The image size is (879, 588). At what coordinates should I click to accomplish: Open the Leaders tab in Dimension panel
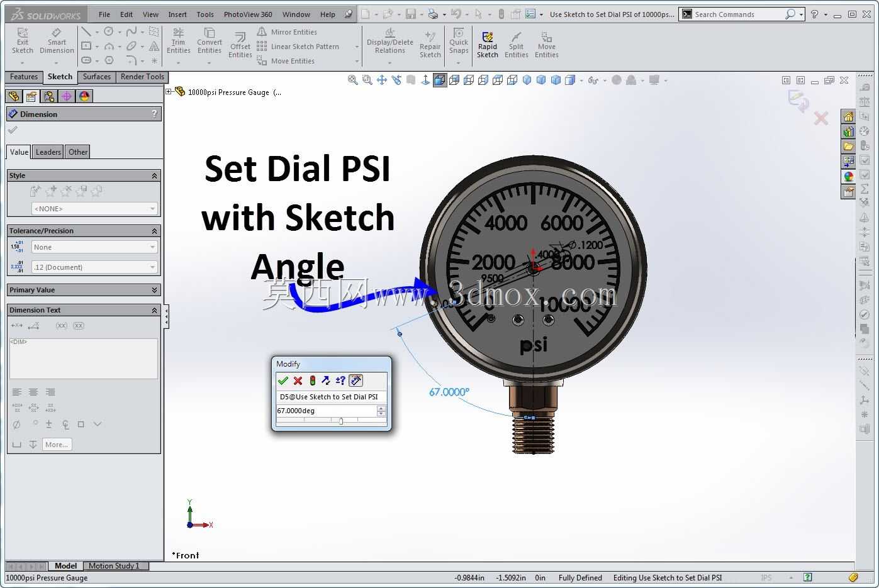click(48, 152)
